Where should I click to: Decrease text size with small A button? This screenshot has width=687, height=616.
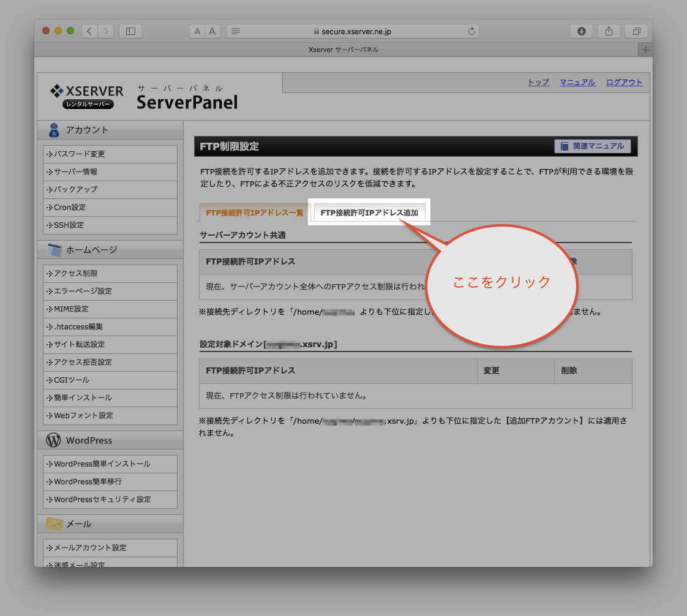[197, 31]
